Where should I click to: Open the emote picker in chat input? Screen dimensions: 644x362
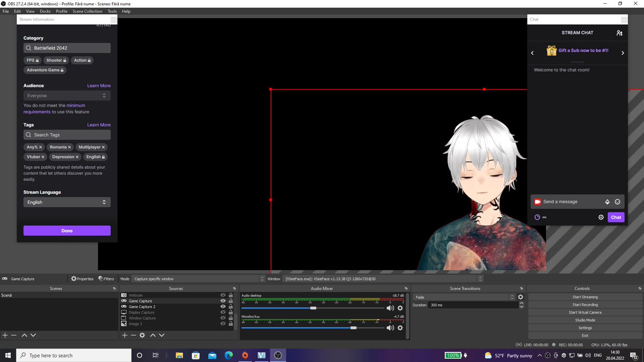click(x=618, y=202)
